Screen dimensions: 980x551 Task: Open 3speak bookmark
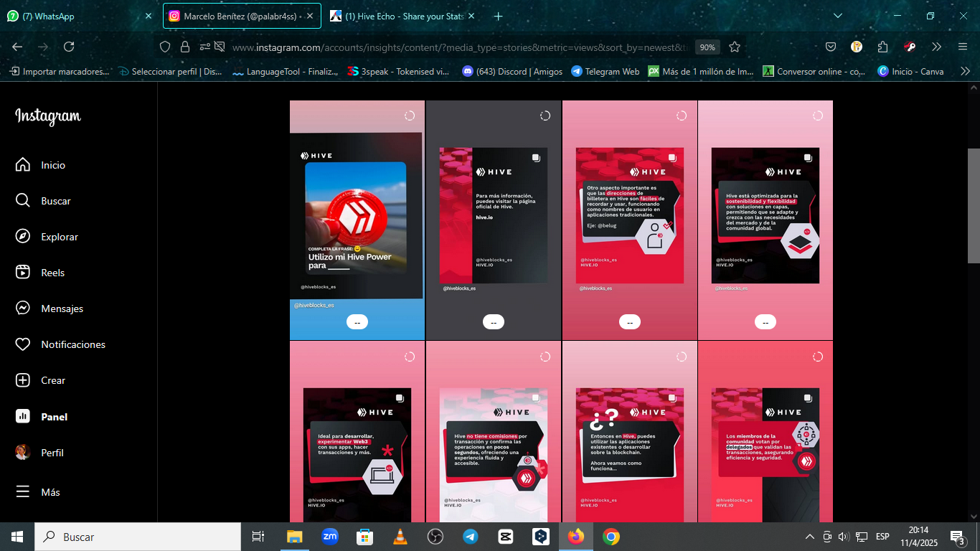coord(399,71)
